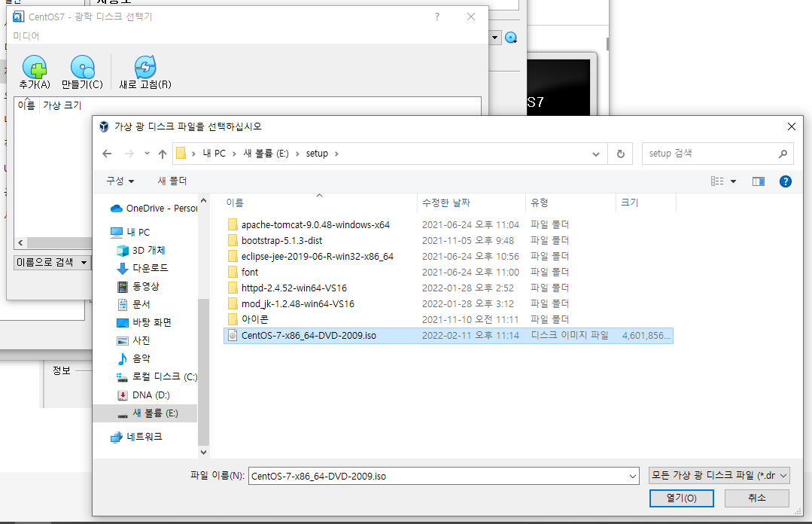Click the refresh icon beside the address bar

tap(619, 154)
